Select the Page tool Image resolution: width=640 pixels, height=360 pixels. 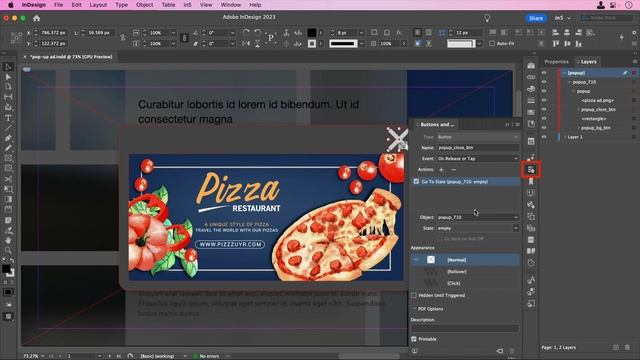tap(8, 87)
